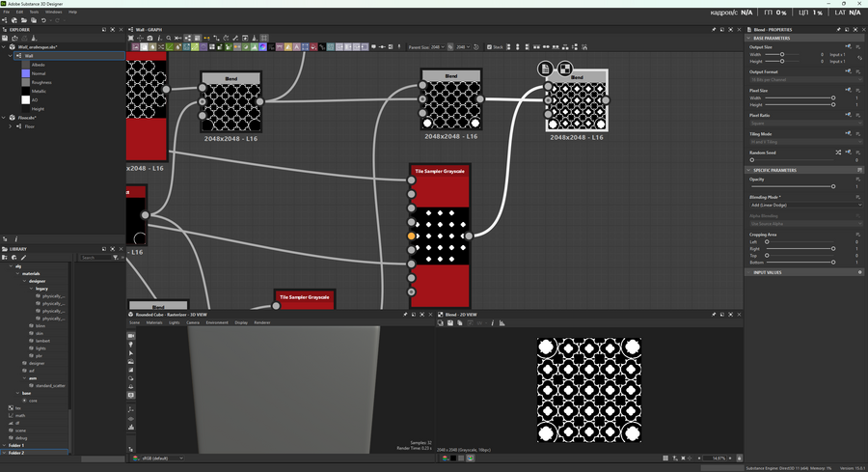Collapse the Specific Parameters section header
Viewport: 868px width, 472px height.
749,170
